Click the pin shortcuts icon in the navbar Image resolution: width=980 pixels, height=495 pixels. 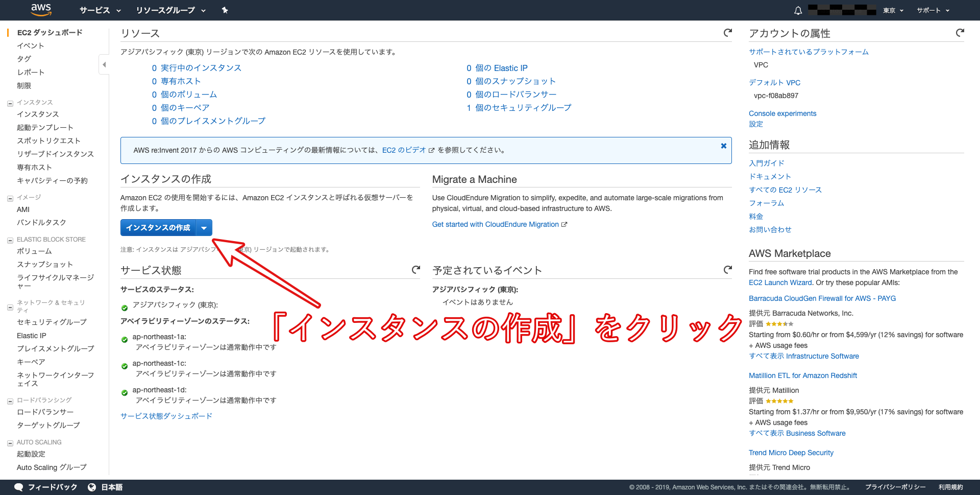coord(225,10)
